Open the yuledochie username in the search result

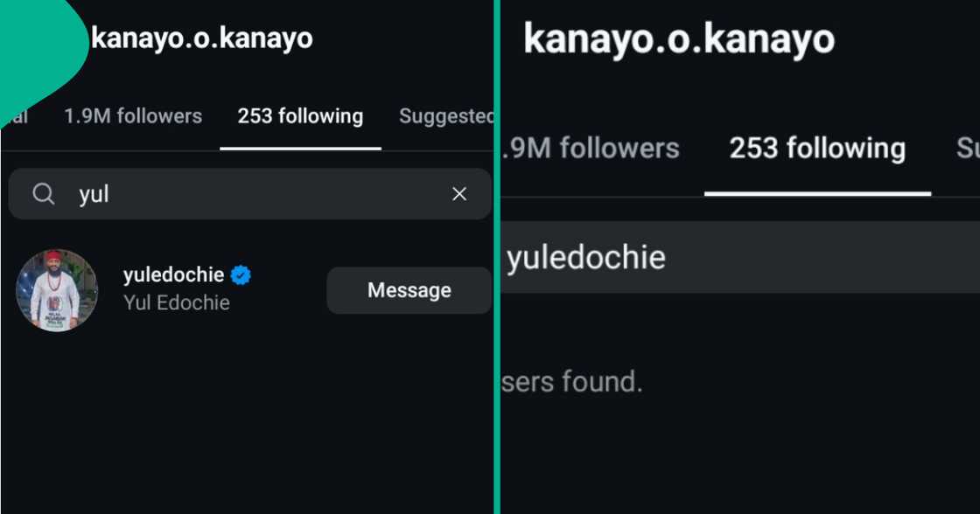pos(173,275)
